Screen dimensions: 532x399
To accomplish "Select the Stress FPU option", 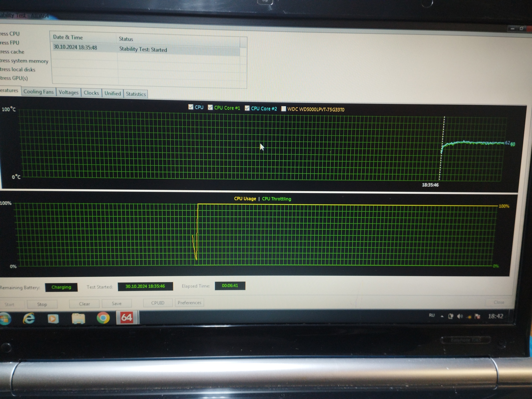I will click(9, 43).
